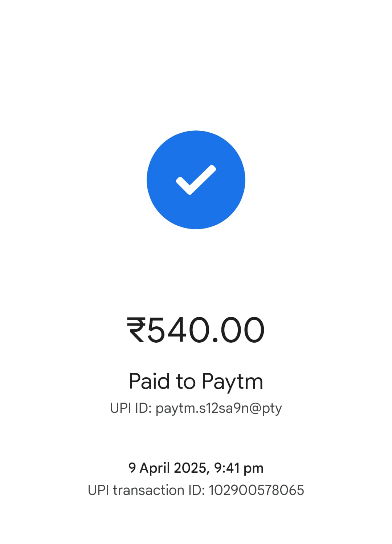The height and width of the screenshot is (544, 392).
Task: Tap the month 'April' in the date
Action: [155, 468]
